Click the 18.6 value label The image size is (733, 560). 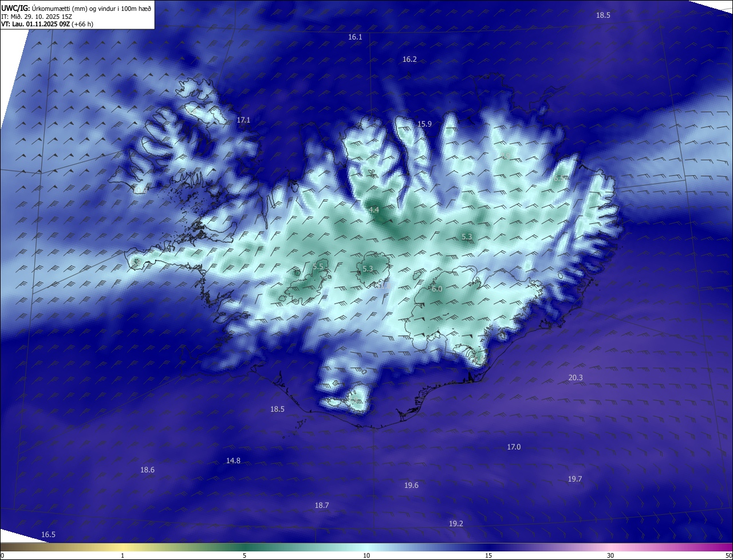(147, 470)
